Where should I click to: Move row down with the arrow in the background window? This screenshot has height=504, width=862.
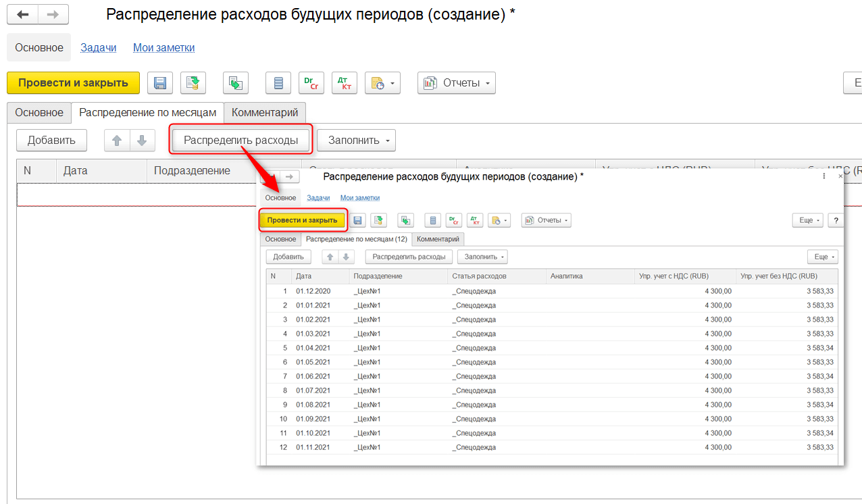pos(142,141)
